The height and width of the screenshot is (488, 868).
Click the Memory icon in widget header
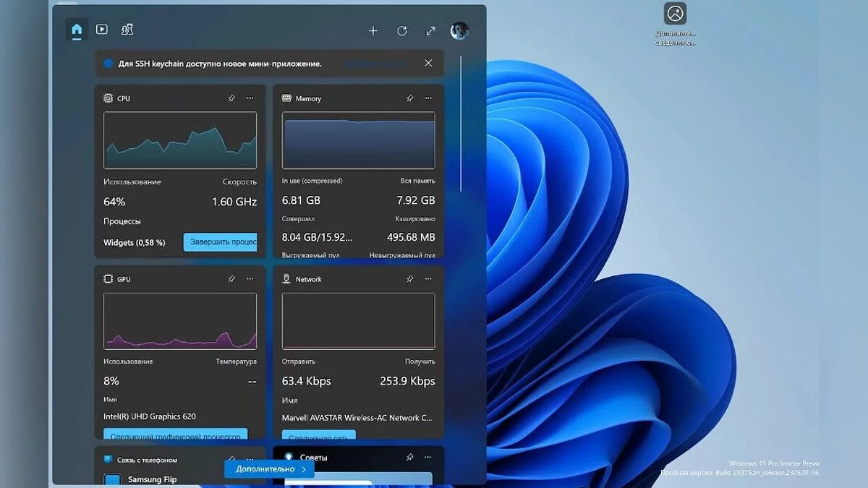tap(286, 98)
